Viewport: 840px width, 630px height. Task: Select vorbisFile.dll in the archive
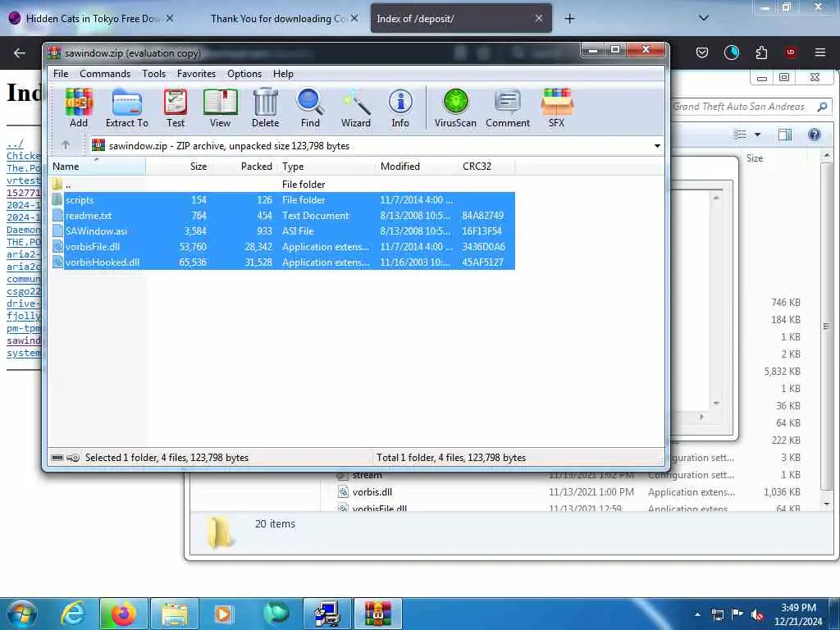coord(282,246)
